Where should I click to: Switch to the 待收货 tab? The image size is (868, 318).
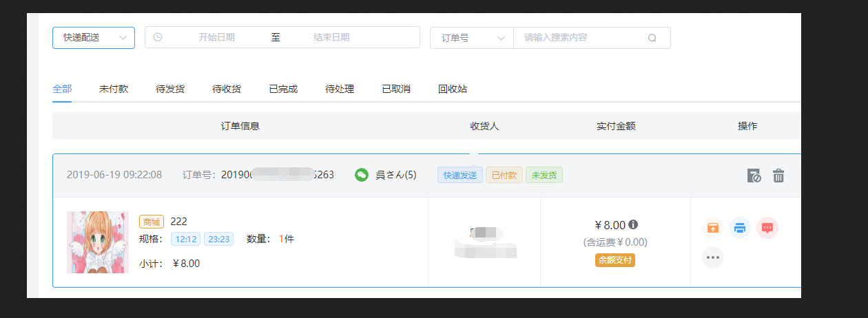[x=227, y=89]
